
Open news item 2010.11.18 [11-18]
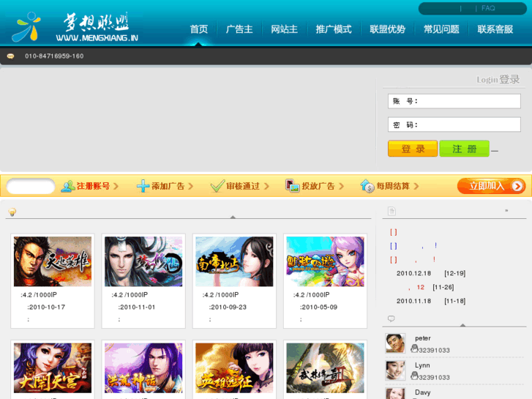[x=431, y=301]
